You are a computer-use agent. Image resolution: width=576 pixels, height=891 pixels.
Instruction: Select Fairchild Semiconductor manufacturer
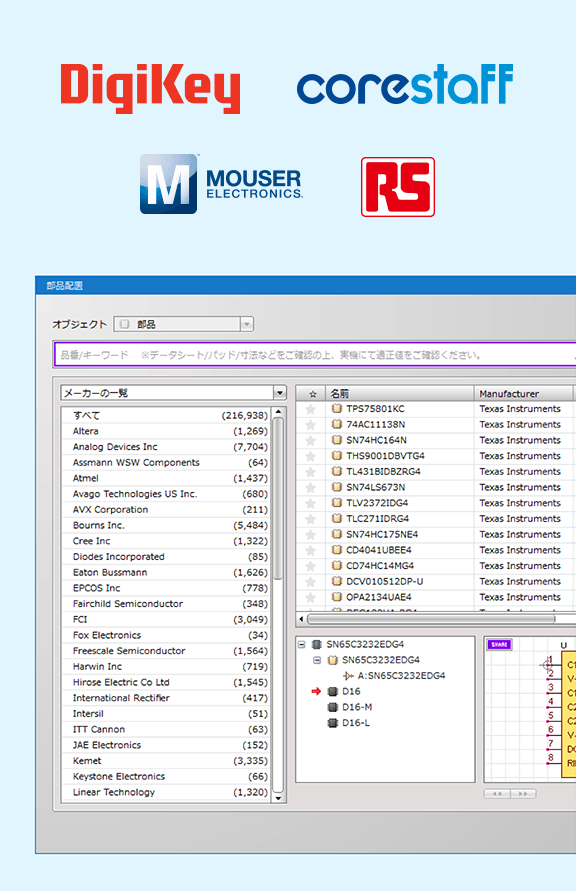168,604
